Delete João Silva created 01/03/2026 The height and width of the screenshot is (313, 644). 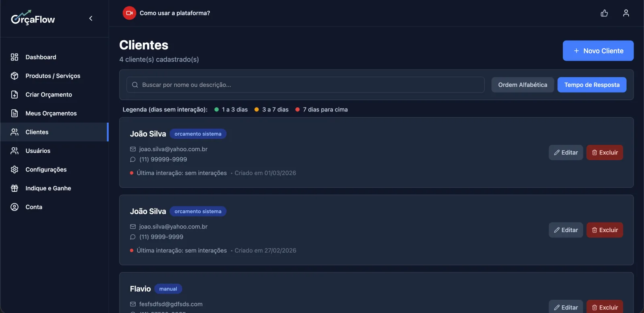[x=605, y=152]
